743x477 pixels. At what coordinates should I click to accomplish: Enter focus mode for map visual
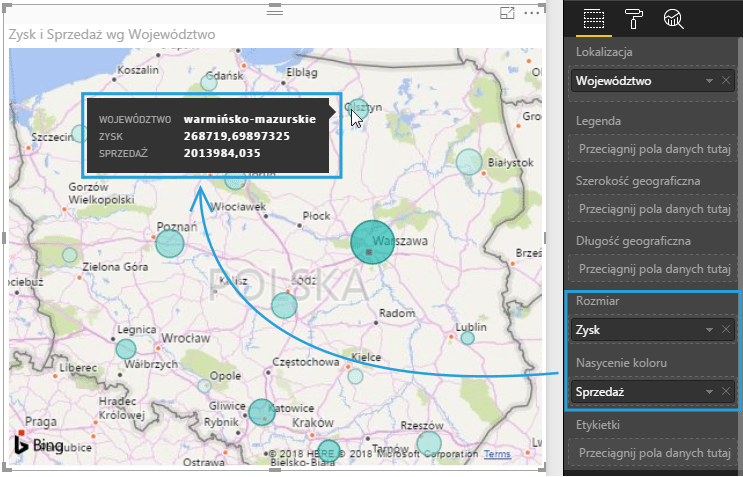[507, 12]
